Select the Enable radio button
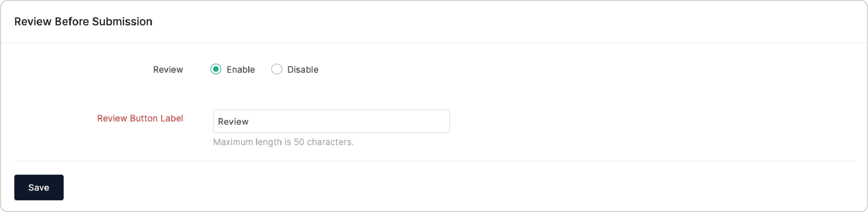Screen dimensions: 868x212 (x=216, y=69)
